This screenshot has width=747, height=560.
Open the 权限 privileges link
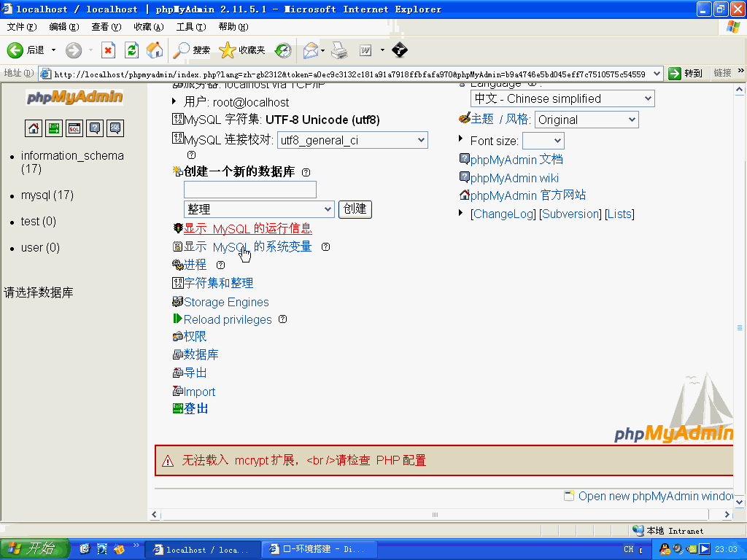tap(196, 337)
